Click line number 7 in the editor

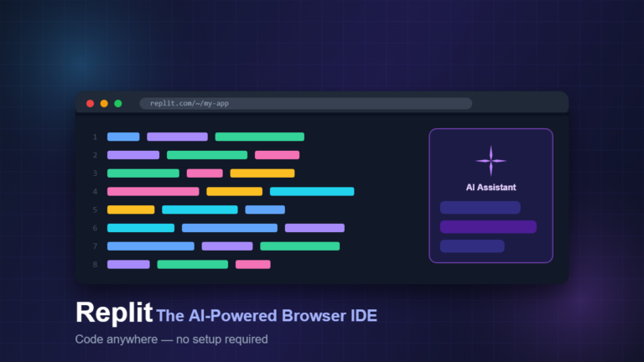[95, 246]
